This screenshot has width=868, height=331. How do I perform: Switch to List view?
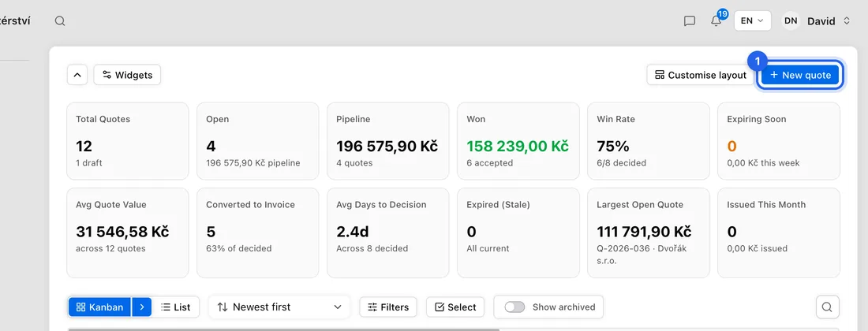point(175,307)
